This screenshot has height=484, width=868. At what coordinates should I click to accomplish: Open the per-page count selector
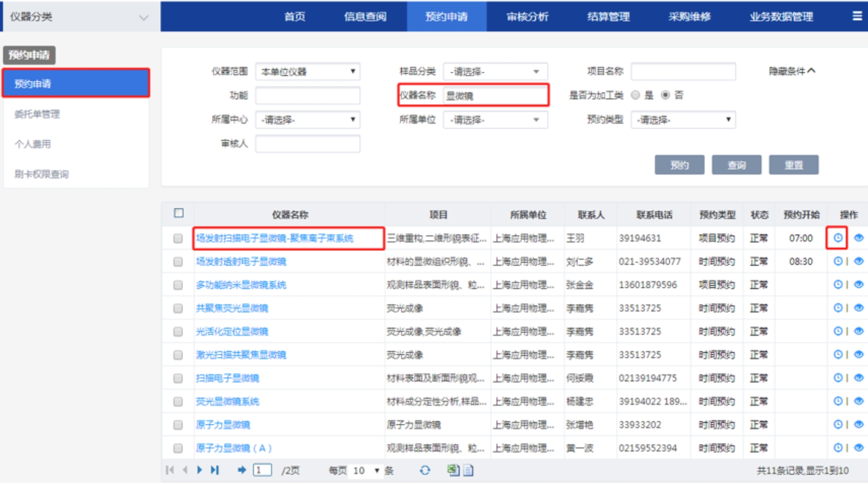[x=366, y=470]
